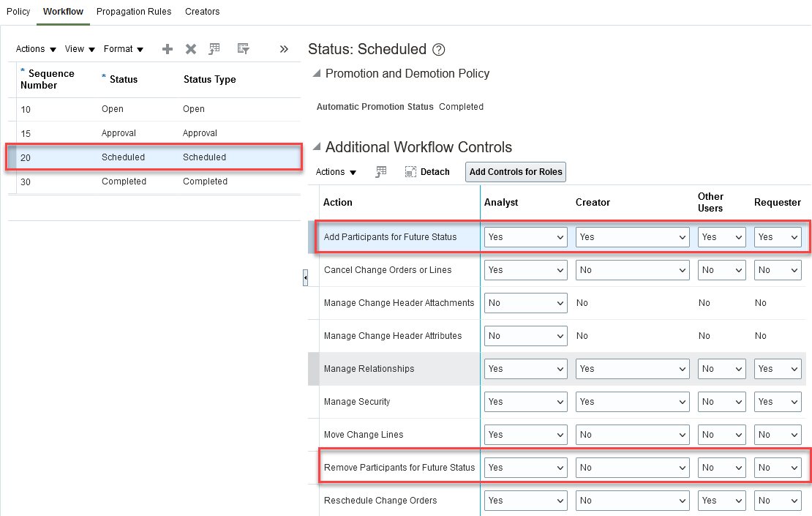Click the Export to Excel icon beside Delete
This screenshot has width=812, height=516.
(214, 49)
